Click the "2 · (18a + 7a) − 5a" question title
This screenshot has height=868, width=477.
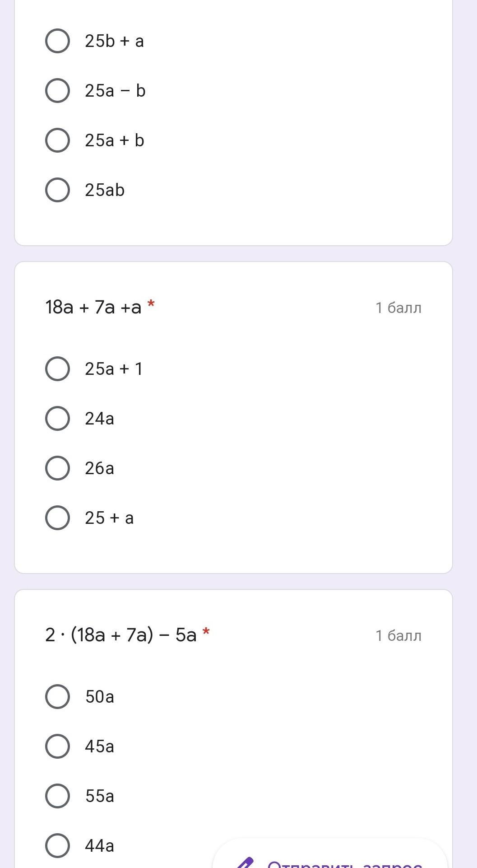121,635
